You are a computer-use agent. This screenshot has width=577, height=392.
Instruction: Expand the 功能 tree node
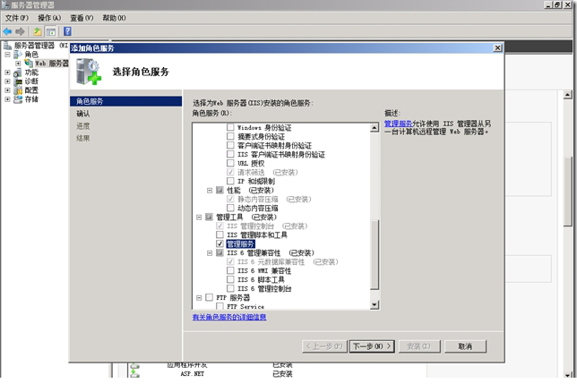coord(7,72)
